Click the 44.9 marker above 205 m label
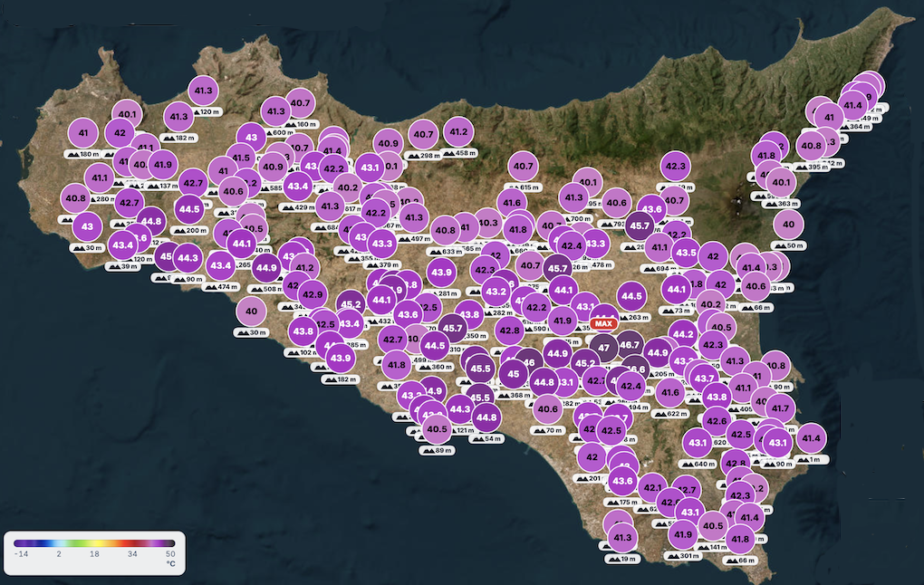The height and width of the screenshot is (585, 924). (658, 353)
